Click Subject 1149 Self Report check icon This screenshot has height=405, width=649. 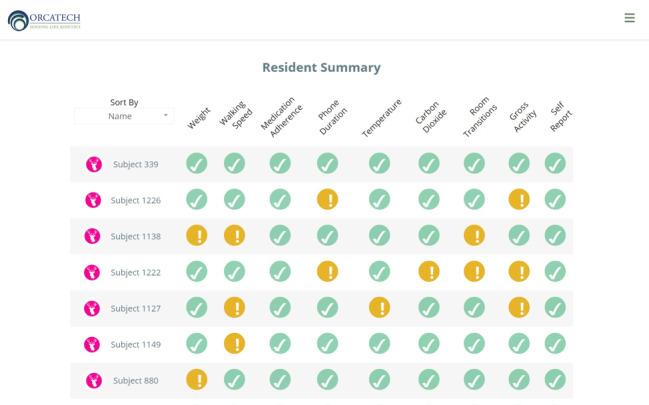coord(555,344)
